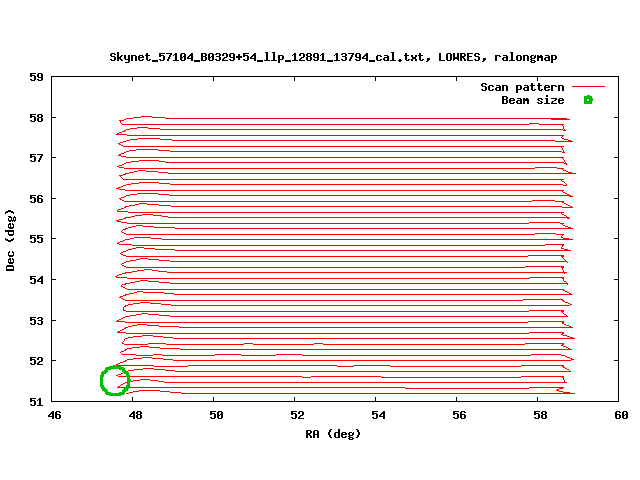Image resolution: width=640 pixels, height=480 pixels.
Task: Click x-axis tick label 56
Action: (x=459, y=416)
